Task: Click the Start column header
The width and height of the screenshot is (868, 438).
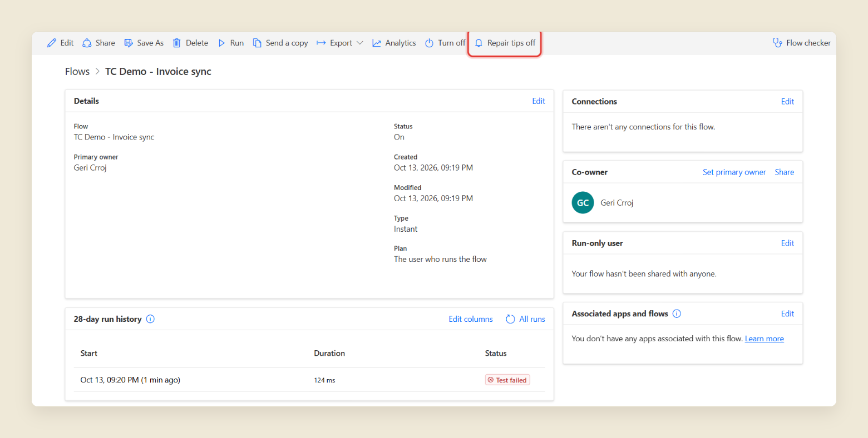Action: click(x=89, y=353)
